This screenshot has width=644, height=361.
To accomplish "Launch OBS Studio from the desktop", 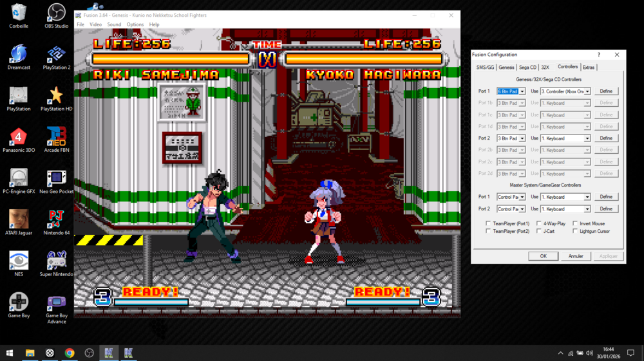I will coord(56,14).
